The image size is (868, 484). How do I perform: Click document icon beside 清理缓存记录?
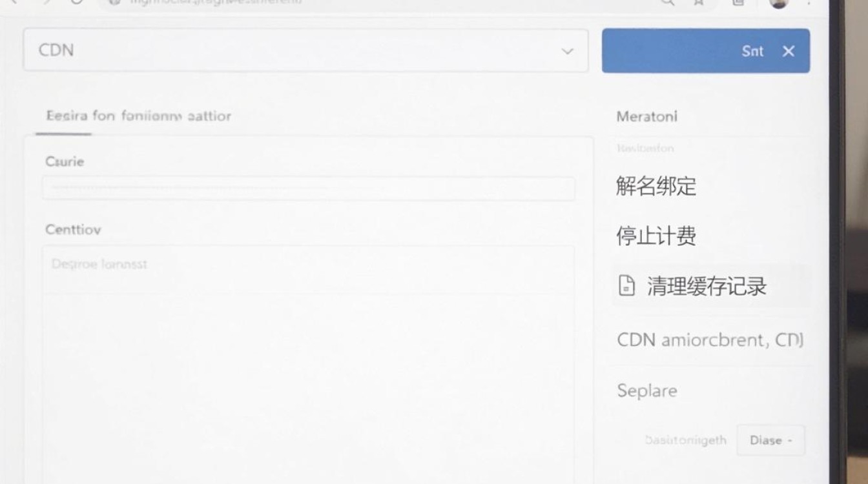tap(626, 285)
